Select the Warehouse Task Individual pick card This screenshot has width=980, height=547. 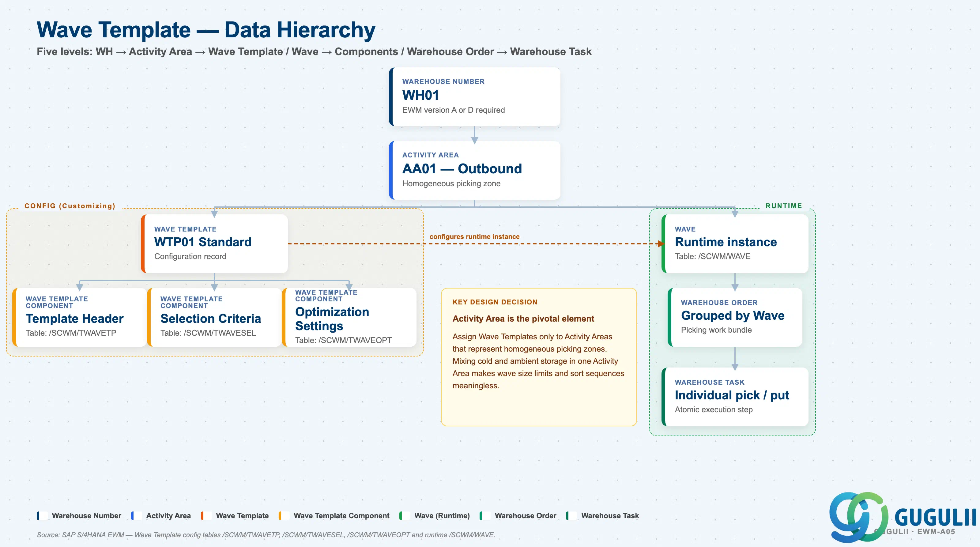(x=735, y=397)
